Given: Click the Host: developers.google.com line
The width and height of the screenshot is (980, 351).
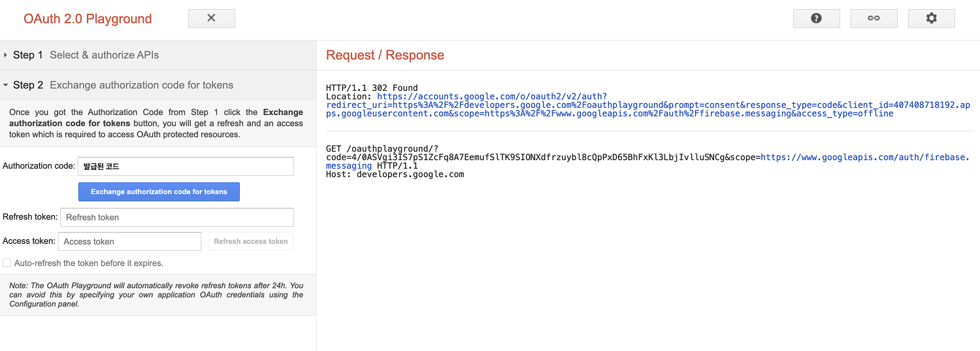Looking at the screenshot, I should pos(395,175).
